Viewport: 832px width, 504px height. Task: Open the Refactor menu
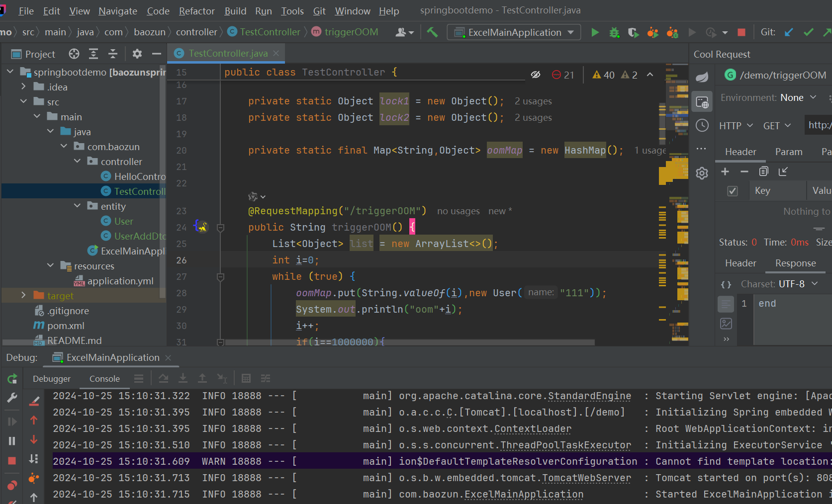pyautogui.click(x=197, y=11)
